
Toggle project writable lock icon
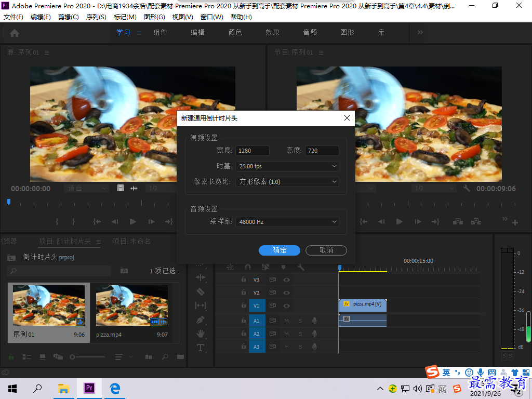(x=11, y=357)
